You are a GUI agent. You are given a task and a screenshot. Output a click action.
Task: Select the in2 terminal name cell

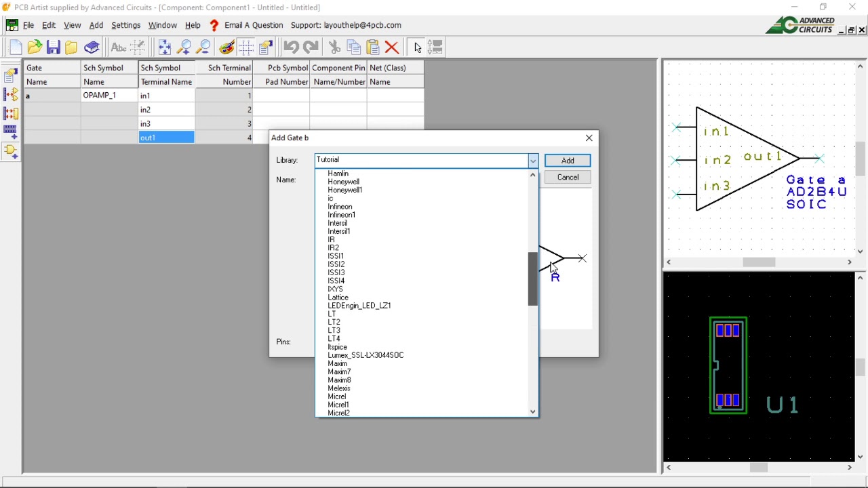[166, 110]
